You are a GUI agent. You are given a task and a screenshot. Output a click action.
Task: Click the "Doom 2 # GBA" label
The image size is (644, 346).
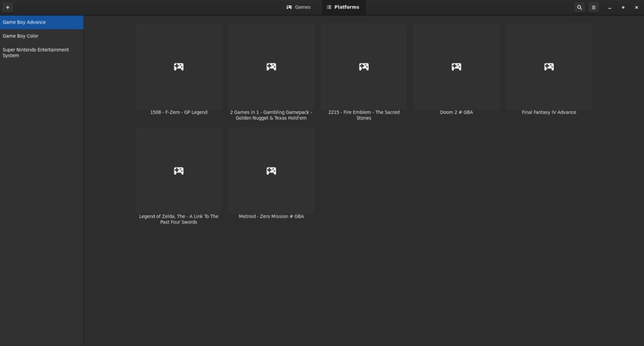pyautogui.click(x=456, y=112)
